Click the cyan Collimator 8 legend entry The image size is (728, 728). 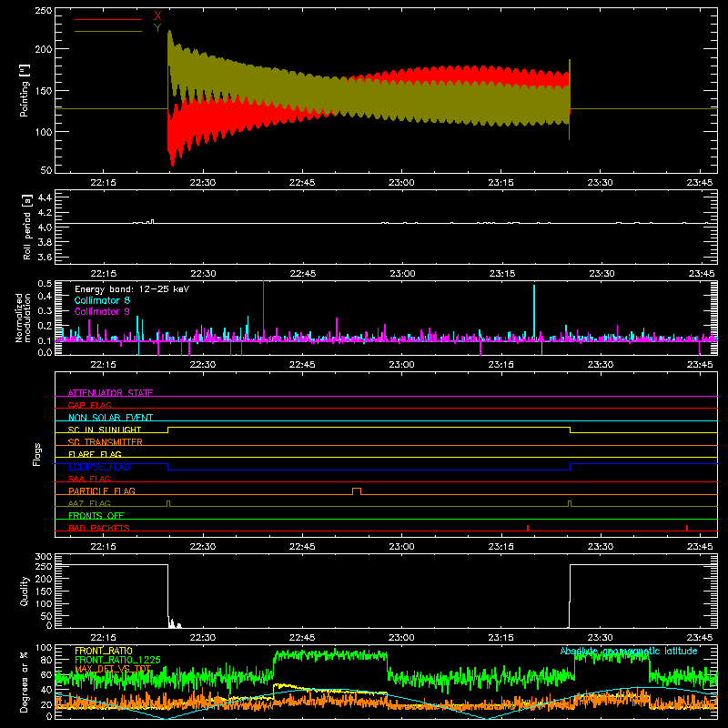click(102, 300)
